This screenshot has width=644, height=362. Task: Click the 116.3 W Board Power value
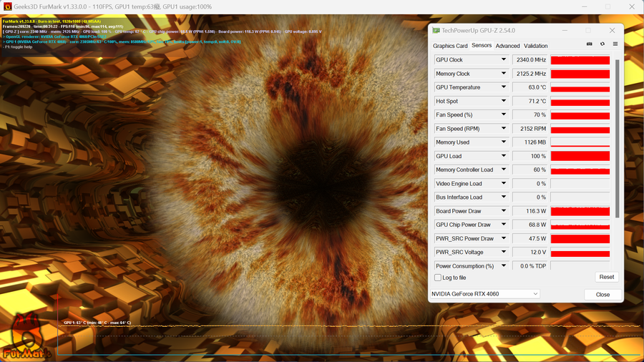point(529,211)
